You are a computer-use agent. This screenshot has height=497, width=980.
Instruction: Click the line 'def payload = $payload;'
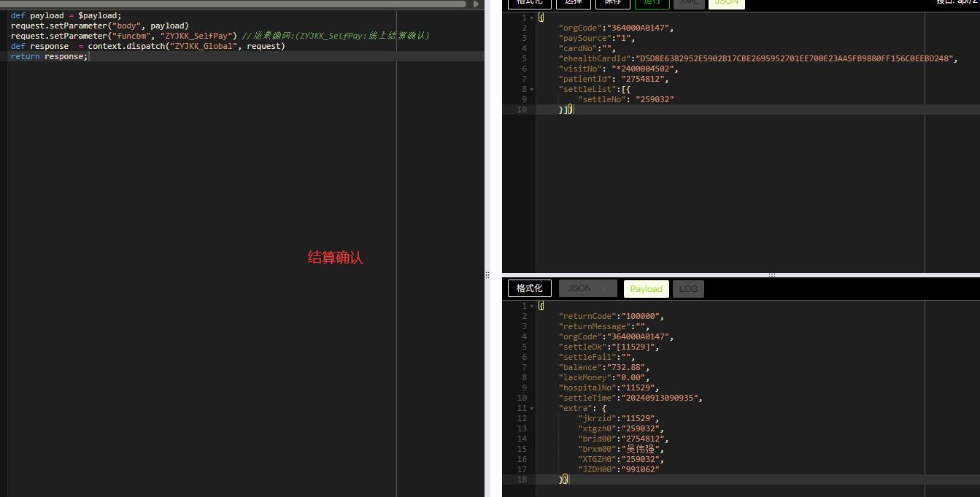[x=66, y=15]
